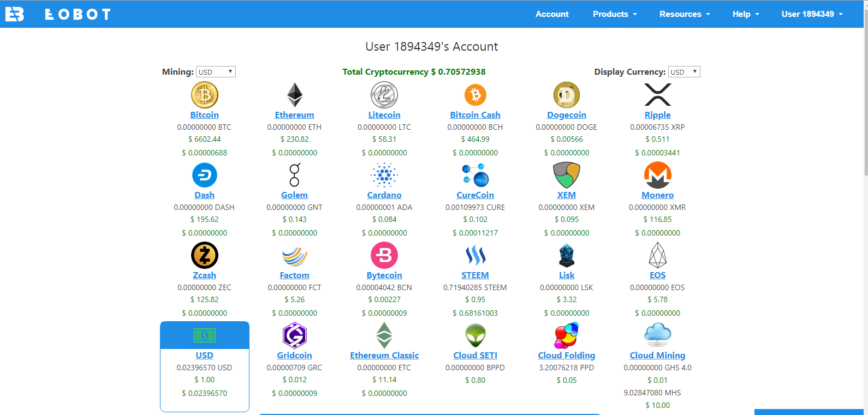The height and width of the screenshot is (415, 868).
Task: Select the Bytecoin link
Action: pyautogui.click(x=384, y=275)
